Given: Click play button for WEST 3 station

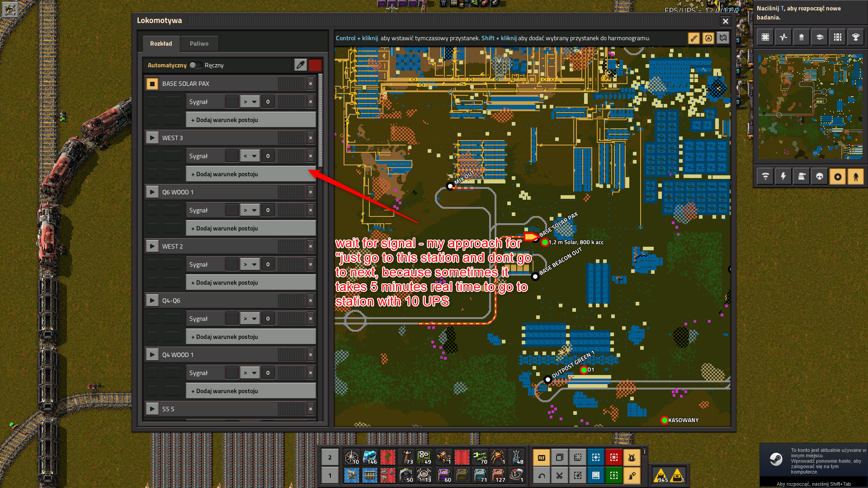Looking at the screenshot, I should [152, 138].
